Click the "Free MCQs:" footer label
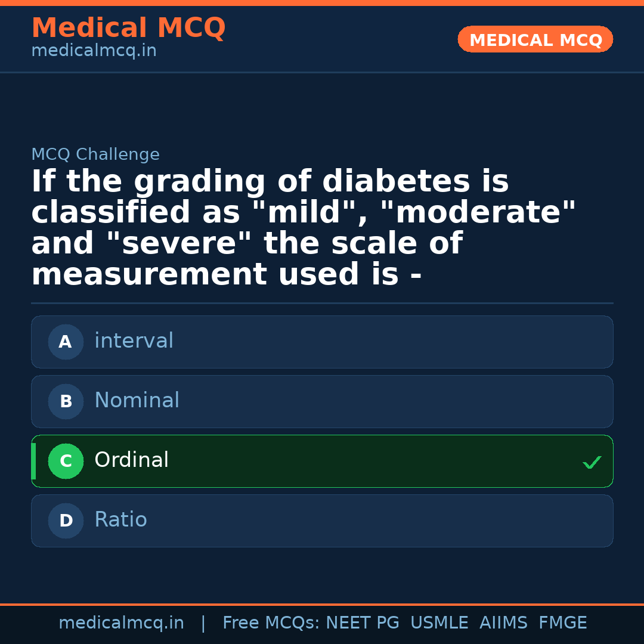This screenshot has height=644, width=644. (271, 623)
